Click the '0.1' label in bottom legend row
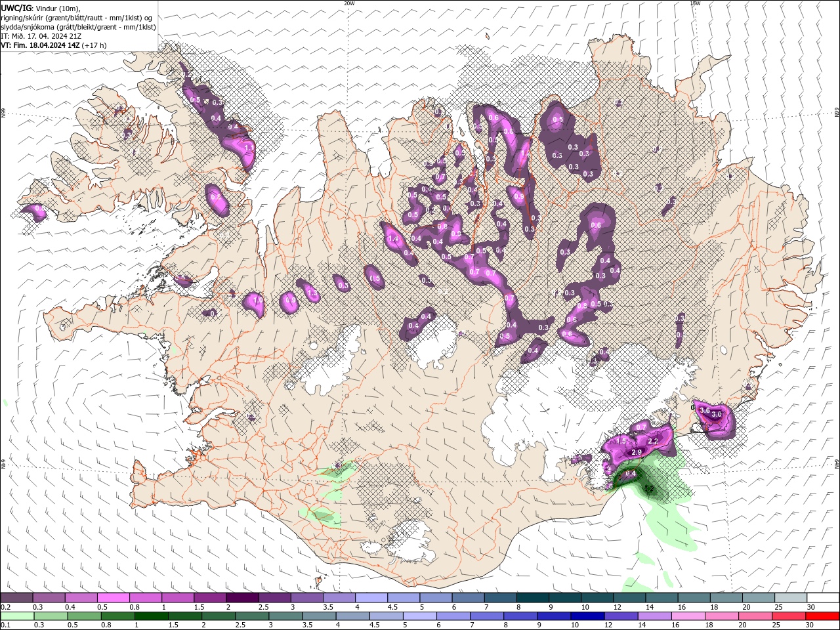 [x=5, y=625]
